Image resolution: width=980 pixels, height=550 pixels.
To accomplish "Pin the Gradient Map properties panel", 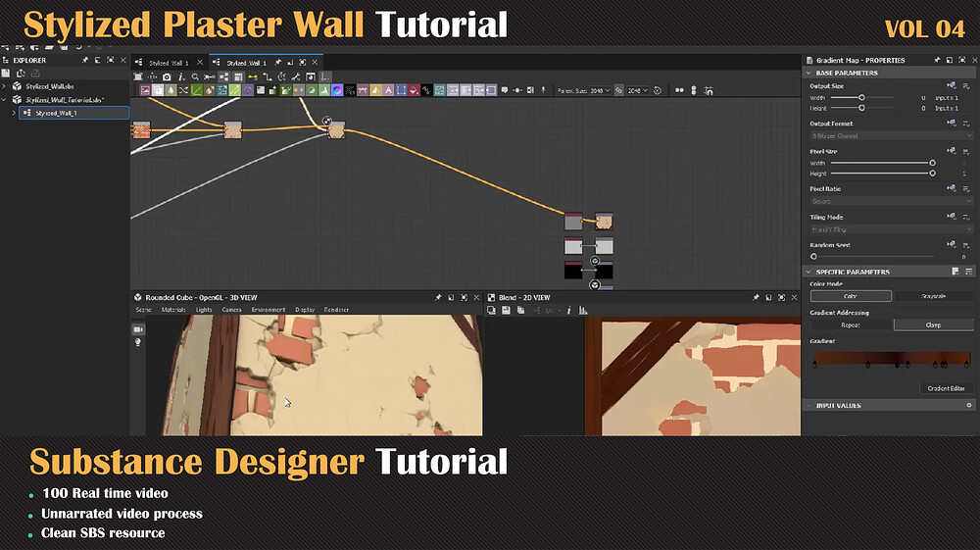I will (x=937, y=60).
